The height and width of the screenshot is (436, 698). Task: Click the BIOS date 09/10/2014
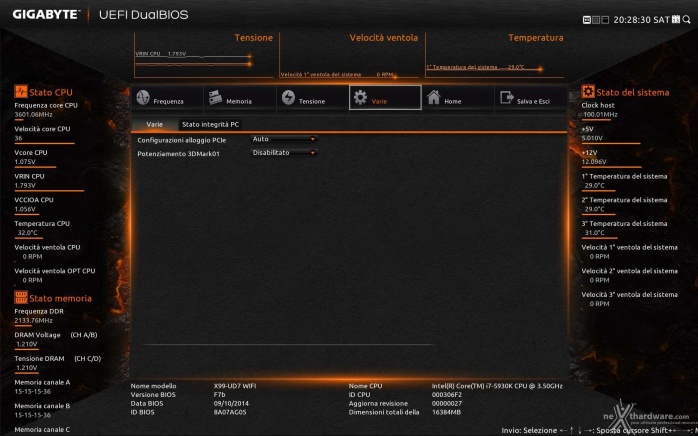tap(231, 403)
